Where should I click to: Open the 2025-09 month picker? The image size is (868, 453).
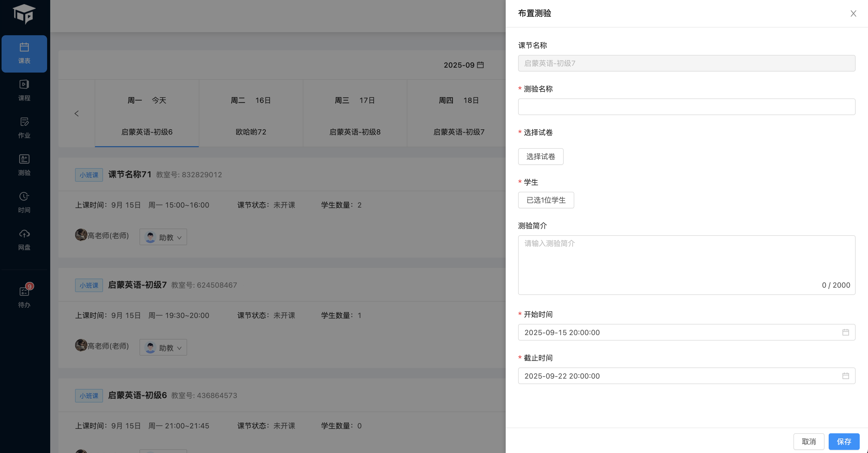464,65
